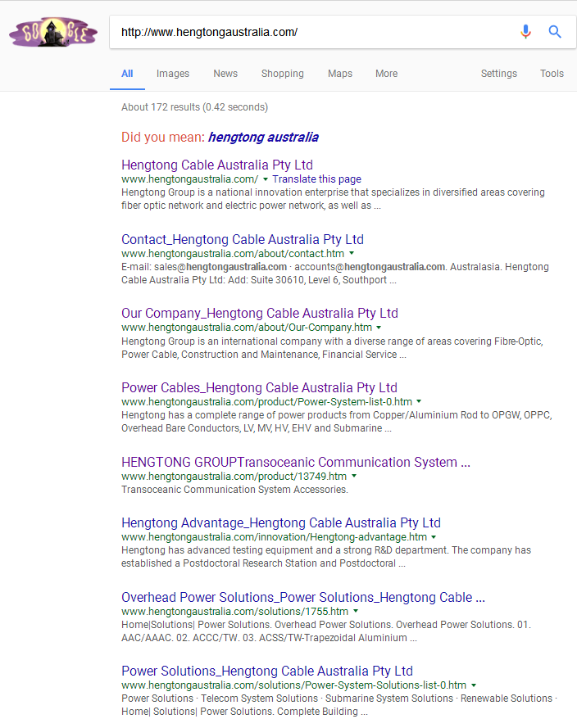Click the 'www.hengtongaustralia.com/innovation/Hengtong-advantage.htm' green URL
Viewport: 577px width, 728px height.
[x=274, y=537]
